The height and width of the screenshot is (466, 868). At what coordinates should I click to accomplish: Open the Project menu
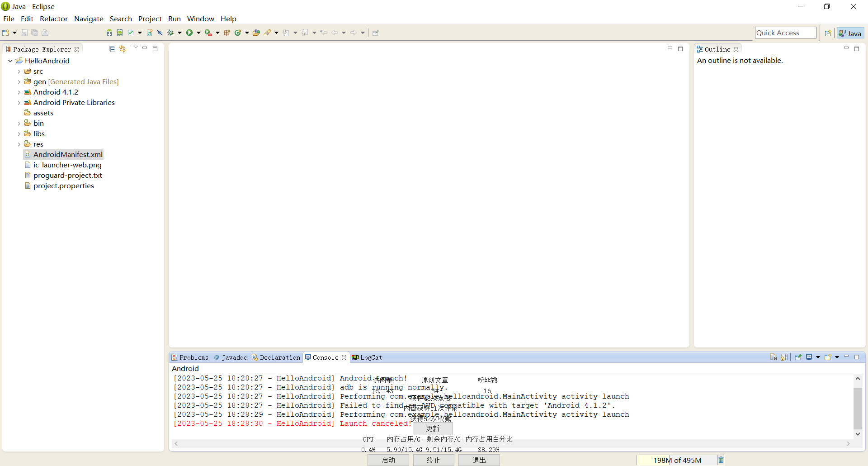click(x=150, y=19)
